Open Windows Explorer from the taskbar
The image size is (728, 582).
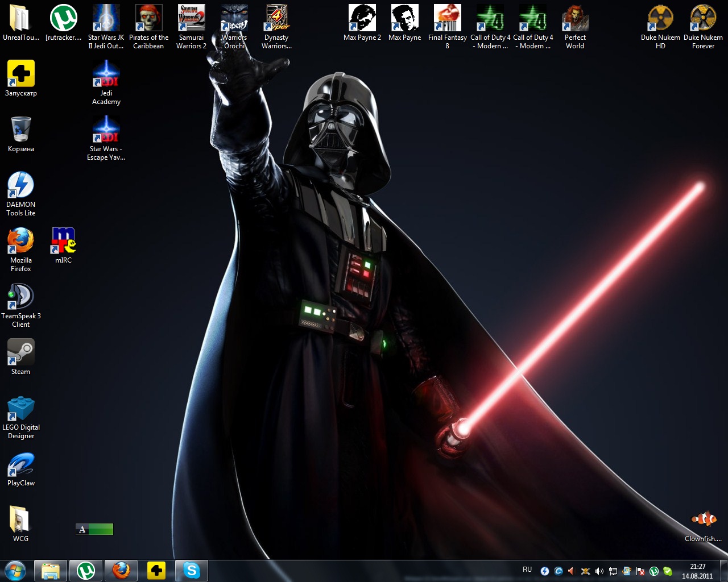51,571
